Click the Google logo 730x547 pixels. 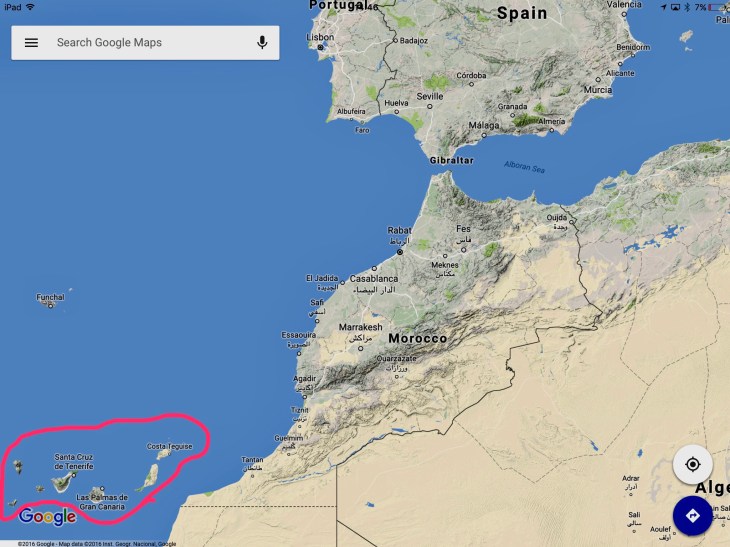[47, 516]
